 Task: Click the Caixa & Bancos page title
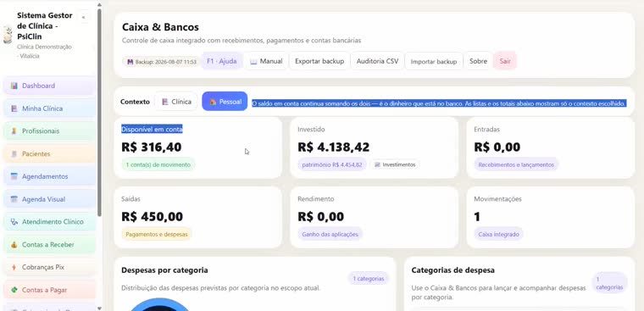pyautogui.click(x=161, y=27)
